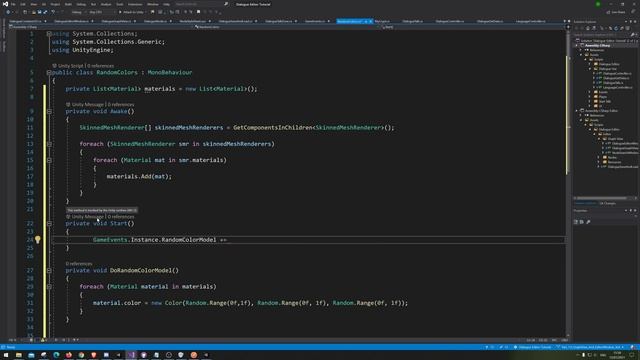Image resolution: width=640 pixels, height=360 pixels.
Task: Switch to the DialogueTalk.cs tab
Action: (412, 21)
